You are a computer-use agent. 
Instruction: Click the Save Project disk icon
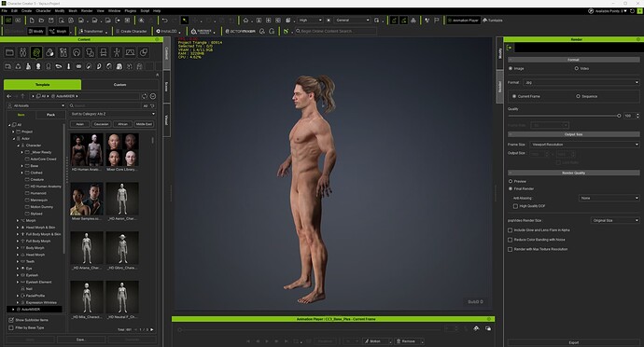[x=51, y=21]
